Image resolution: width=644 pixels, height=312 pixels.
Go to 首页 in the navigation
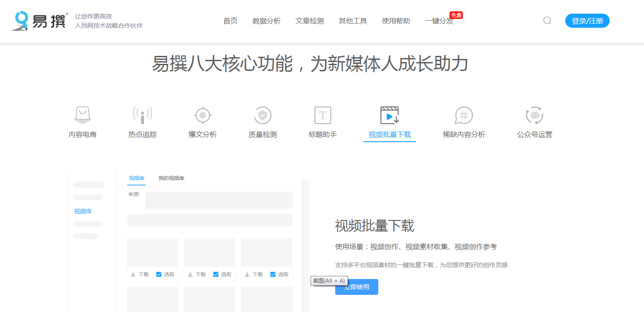click(231, 21)
